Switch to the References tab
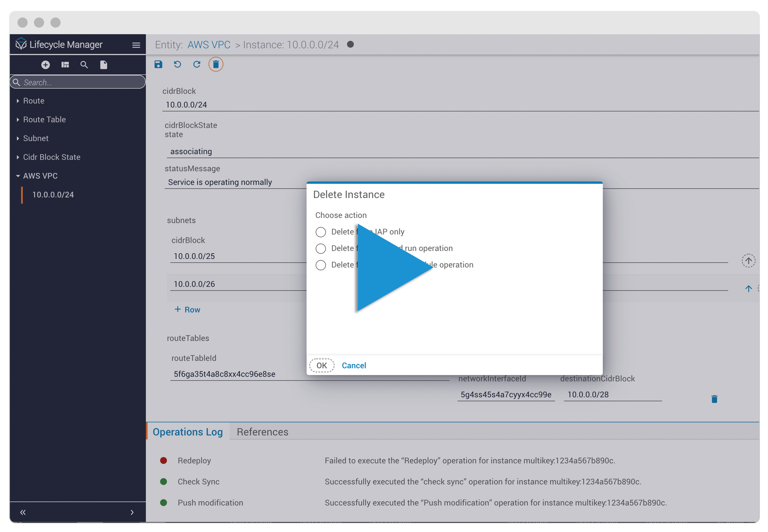 (262, 432)
